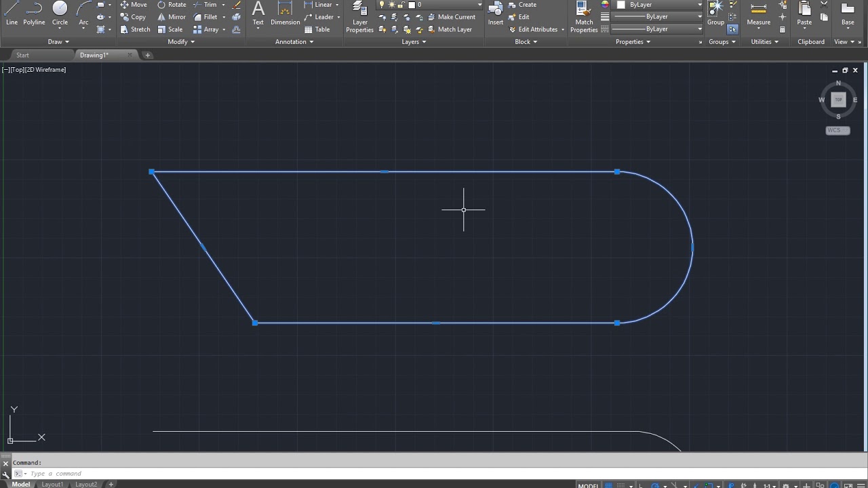Viewport: 868px width, 488px height.
Task: Open the Trim tool dropdown arrow
Action: [x=223, y=5]
